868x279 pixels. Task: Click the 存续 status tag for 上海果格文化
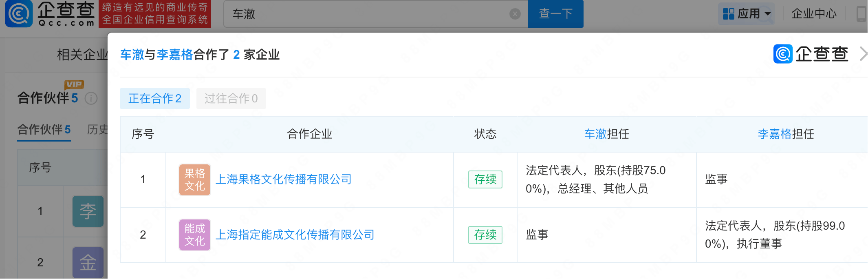485,179
